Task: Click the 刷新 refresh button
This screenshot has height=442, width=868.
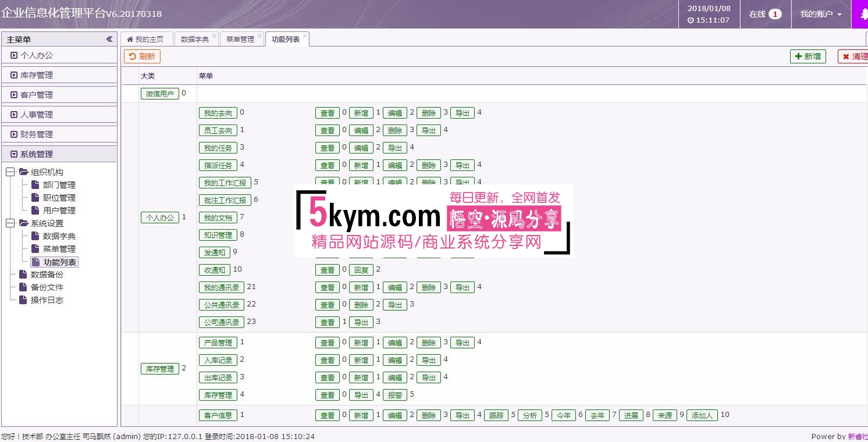Action: [142, 56]
